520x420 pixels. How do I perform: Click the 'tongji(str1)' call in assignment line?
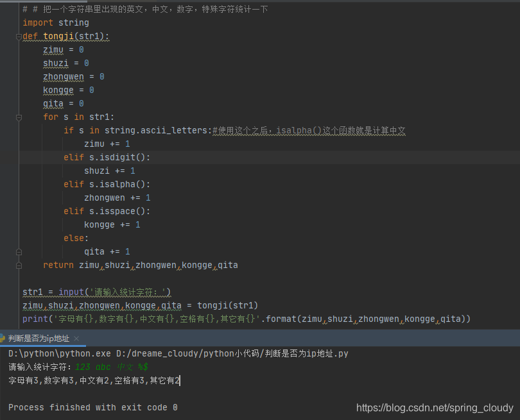click(x=227, y=305)
